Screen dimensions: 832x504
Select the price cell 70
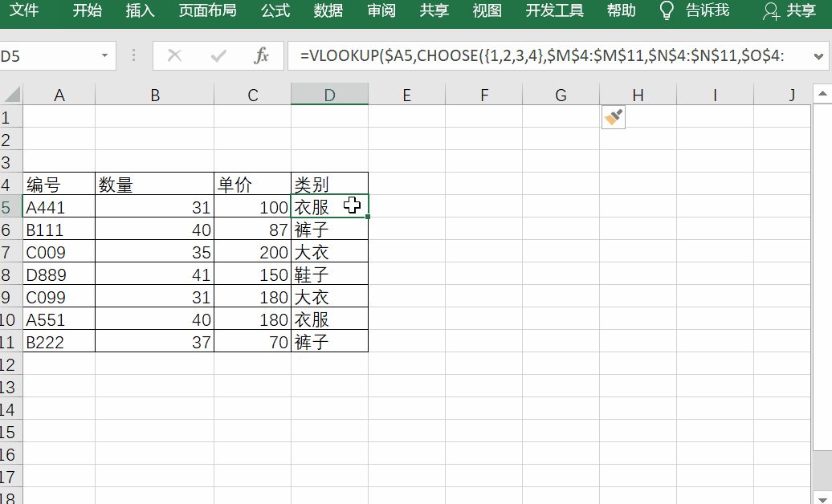[x=252, y=342]
